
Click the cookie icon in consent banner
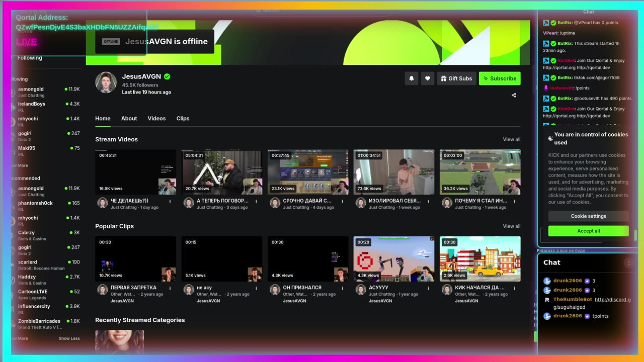pos(550,138)
